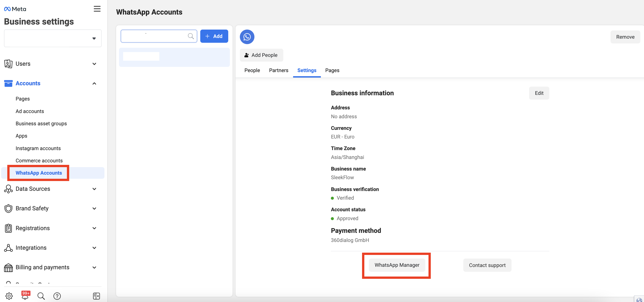Open the help question mark icon
The image size is (644, 302).
[x=57, y=296]
